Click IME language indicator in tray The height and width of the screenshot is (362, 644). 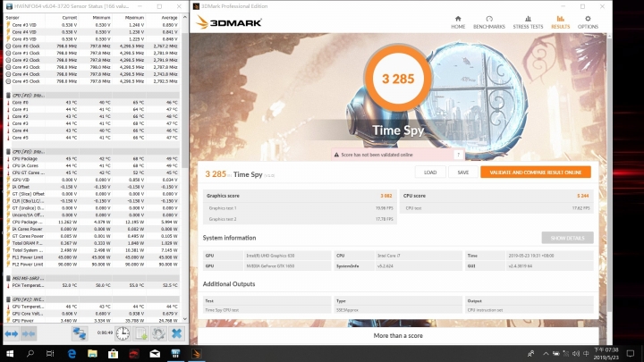coord(586,353)
